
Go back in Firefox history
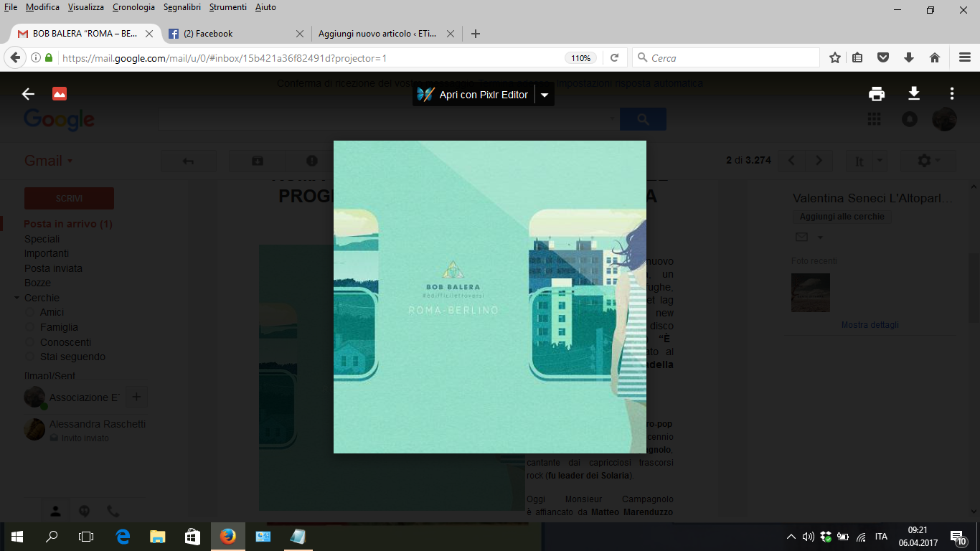(x=15, y=57)
